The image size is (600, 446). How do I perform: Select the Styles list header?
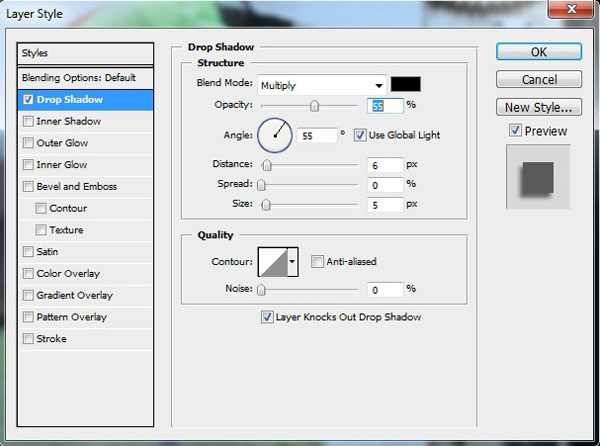[85, 53]
